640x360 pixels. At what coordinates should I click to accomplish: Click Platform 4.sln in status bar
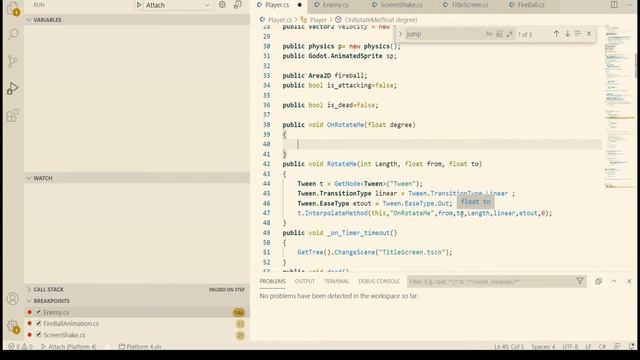click(x=140, y=347)
